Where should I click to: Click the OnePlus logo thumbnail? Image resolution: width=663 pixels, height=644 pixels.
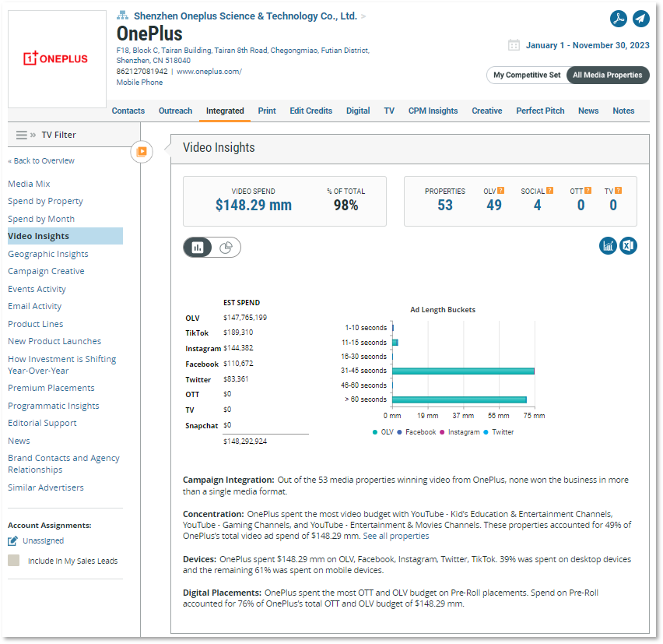tap(57, 59)
